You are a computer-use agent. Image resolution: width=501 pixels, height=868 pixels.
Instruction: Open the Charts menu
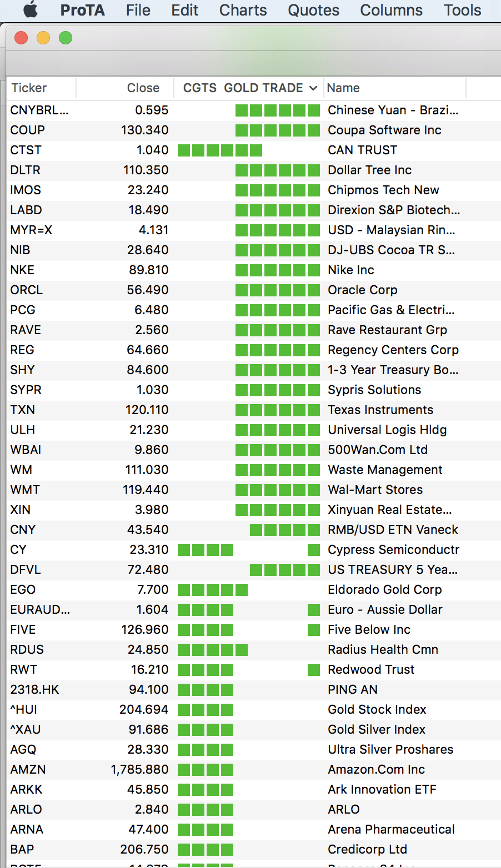point(243,10)
